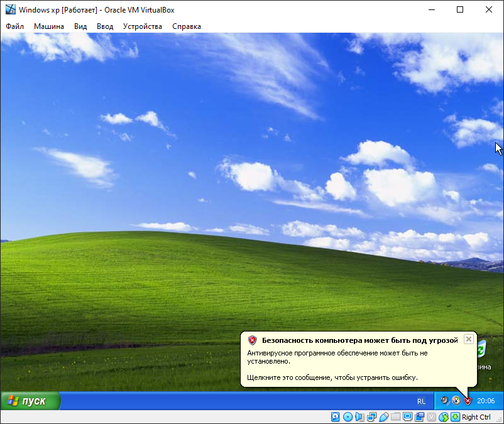Open the red shield Security Center icon
The image size is (504, 424).
[468, 401]
